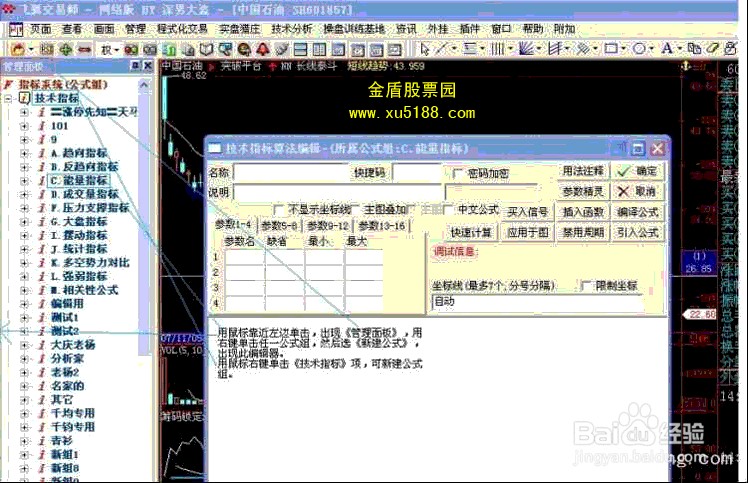Open the 程式化交易 menu
The height and width of the screenshot is (483, 748).
pyautogui.click(x=182, y=29)
